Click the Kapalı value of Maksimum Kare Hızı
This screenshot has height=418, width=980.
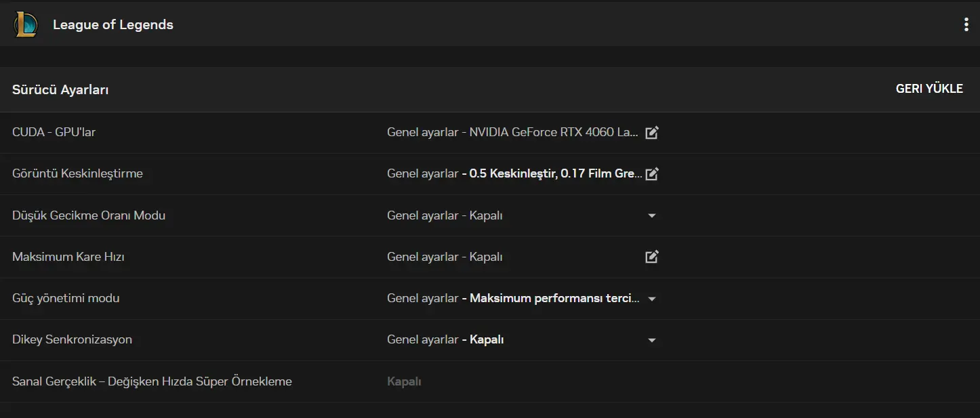point(486,257)
